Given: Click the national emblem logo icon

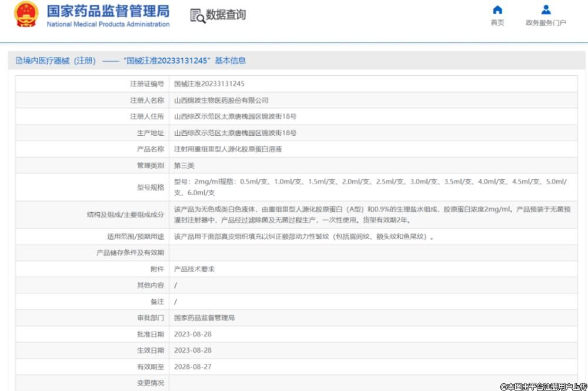Looking at the screenshot, I should coord(25,15).
